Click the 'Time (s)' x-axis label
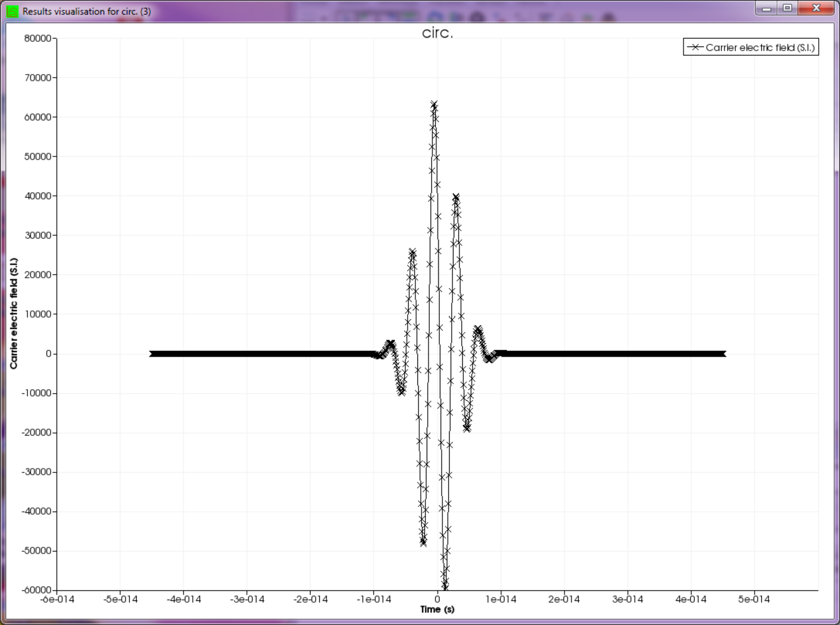Image resolution: width=840 pixels, height=625 pixels. (437, 609)
